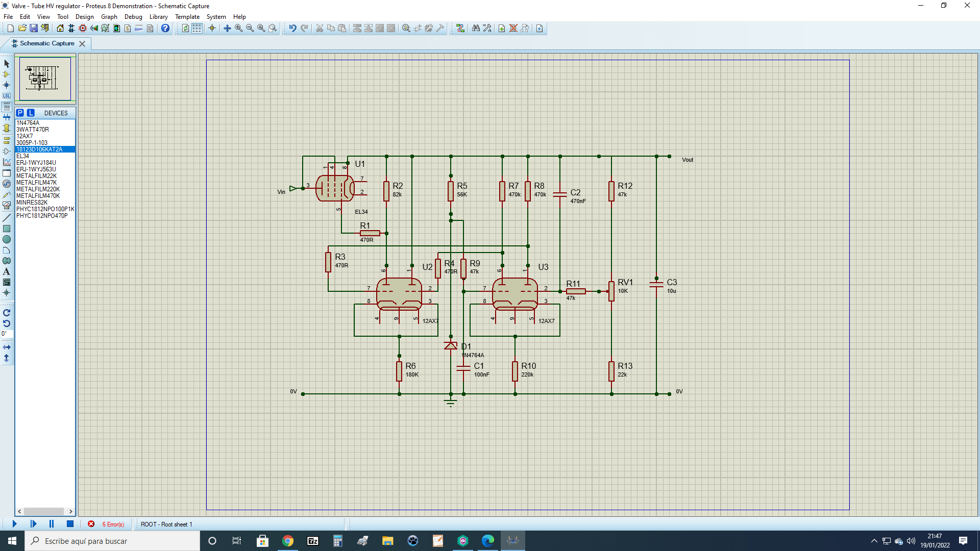Screen dimensions: 980x551
Task: Select the Selection Mode arrow tool
Action: pos(7,64)
